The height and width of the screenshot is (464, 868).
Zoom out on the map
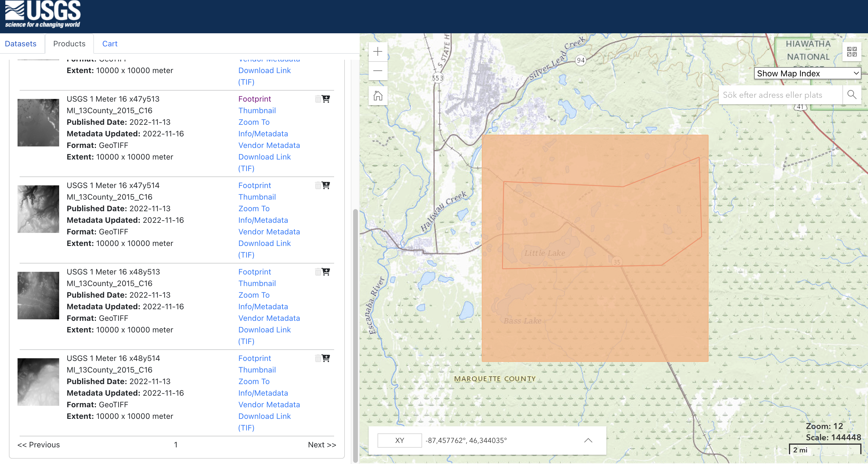pyautogui.click(x=378, y=71)
